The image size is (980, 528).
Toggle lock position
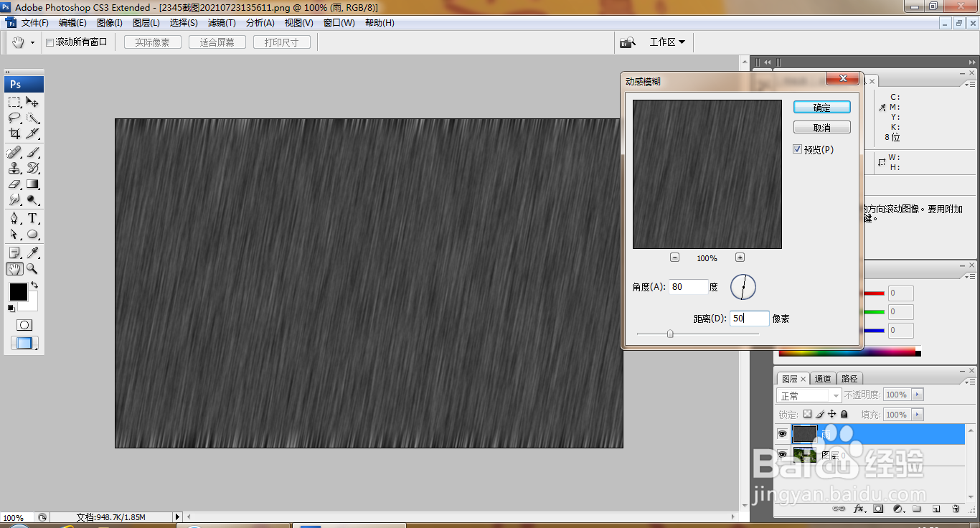(832, 414)
